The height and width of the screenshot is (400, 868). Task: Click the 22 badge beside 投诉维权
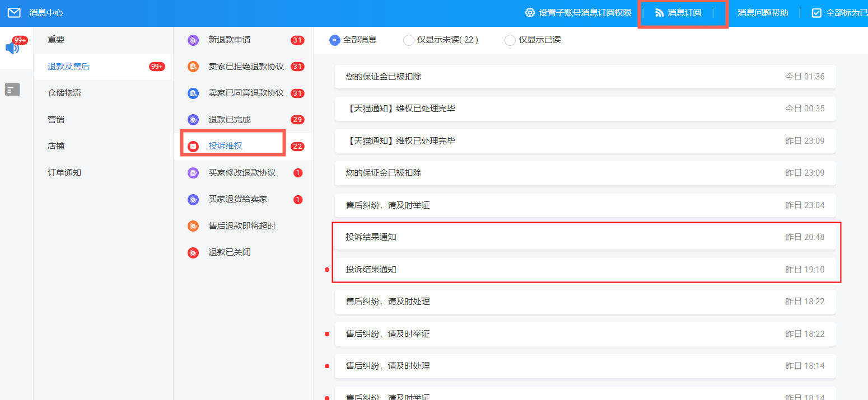pyautogui.click(x=297, y=147)
